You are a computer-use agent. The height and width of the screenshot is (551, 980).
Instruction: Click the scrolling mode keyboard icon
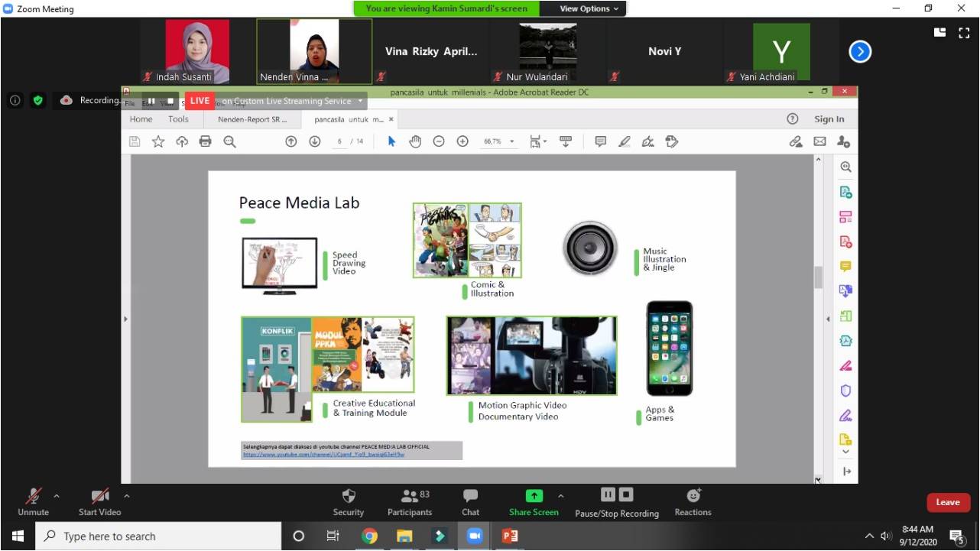pos(566,141)
